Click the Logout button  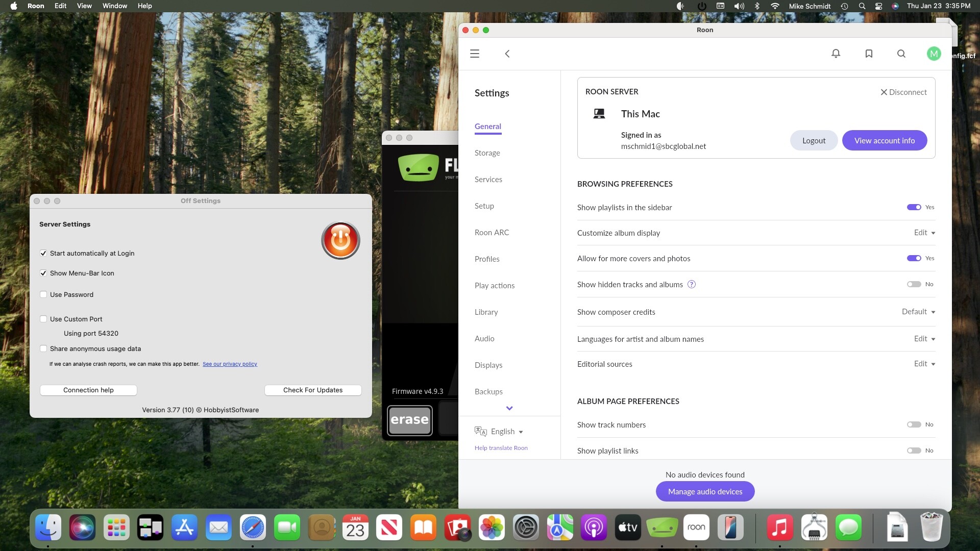click(x=814, y=141)
